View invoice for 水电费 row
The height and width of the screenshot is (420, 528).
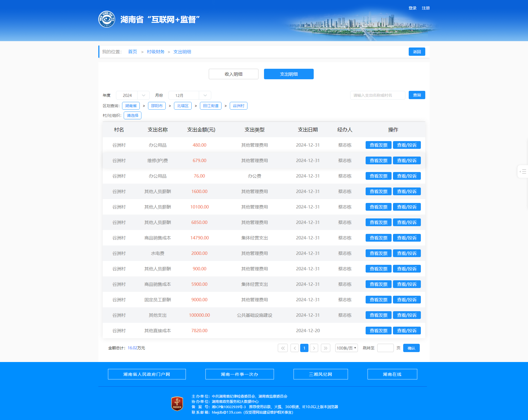(x=379, y=253)
